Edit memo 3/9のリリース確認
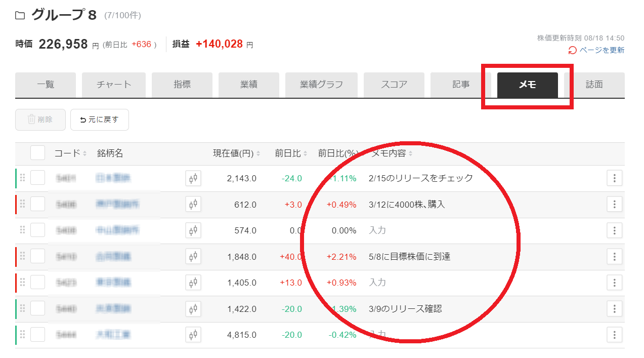Screen dimensions: 644x358 pos(406,309)
